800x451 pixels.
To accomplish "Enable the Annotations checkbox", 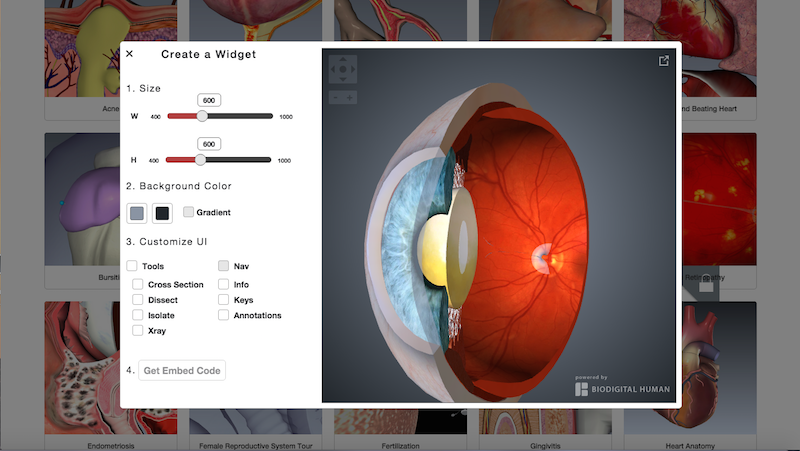I will pyautogui.click(x=224, y=315).
